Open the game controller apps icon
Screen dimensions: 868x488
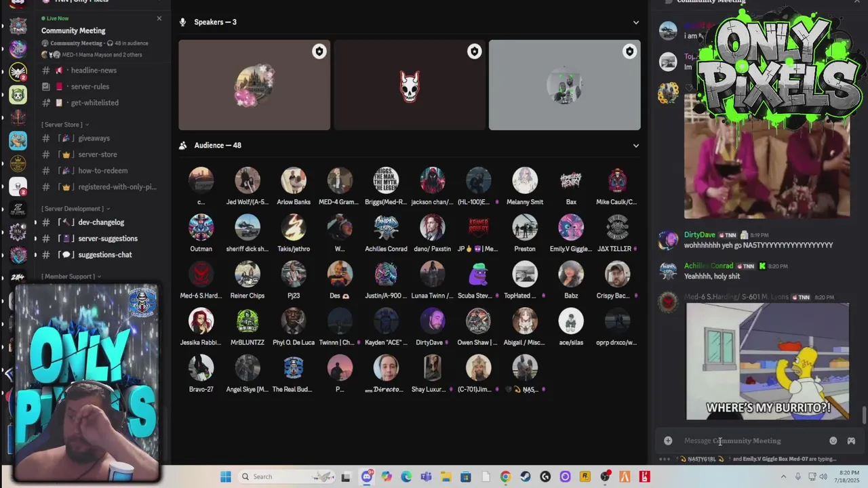coord(851,441)
